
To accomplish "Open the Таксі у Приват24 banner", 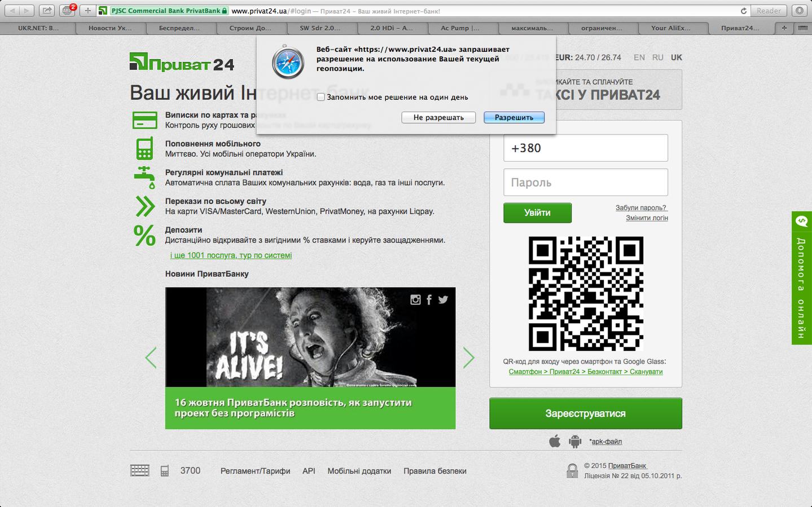I will [x=586, y=90].
